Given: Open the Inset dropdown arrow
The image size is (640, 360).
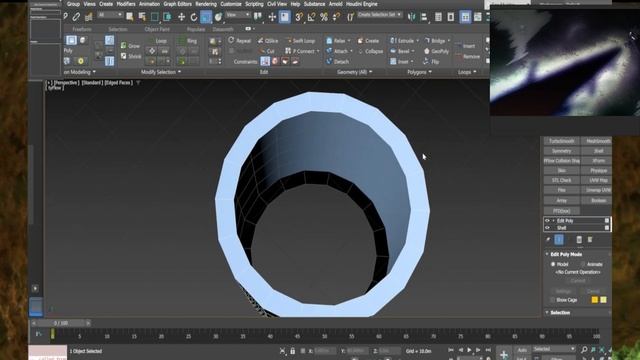Looking at the screenshot, I should click(412, 62).
